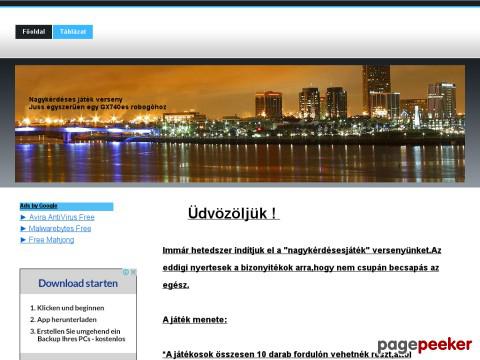Screen dimensions: 480x360
Task: Click the arrow before Free Mahjong
Action: point(23,240)
